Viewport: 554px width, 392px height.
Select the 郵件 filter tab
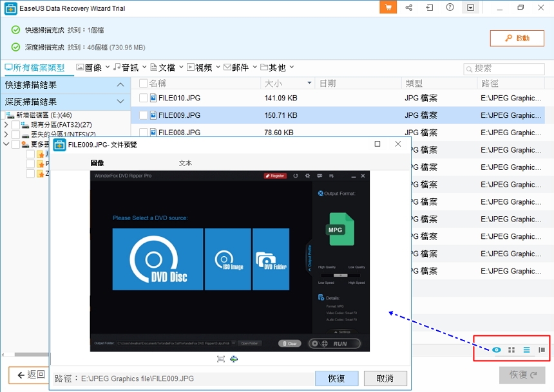click(x=236, y=67)
